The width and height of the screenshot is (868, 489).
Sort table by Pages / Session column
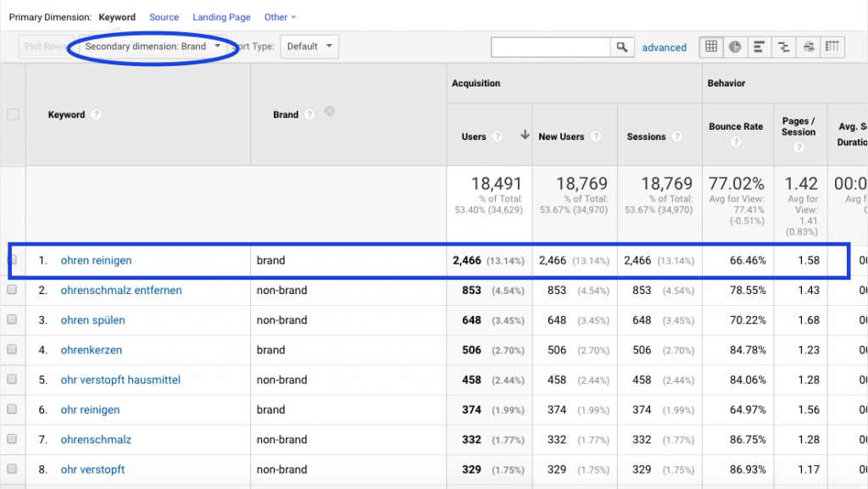point(798,126)
